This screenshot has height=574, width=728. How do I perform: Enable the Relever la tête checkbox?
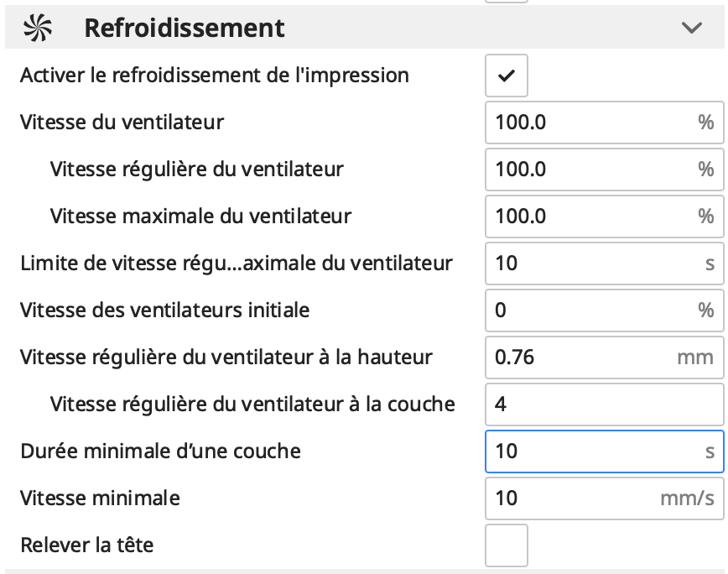point(507,545)
